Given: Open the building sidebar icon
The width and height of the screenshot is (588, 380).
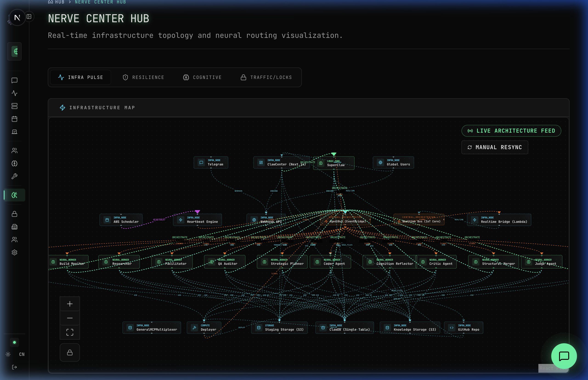Looking at the screenshot, I should [x=14, y=227].
